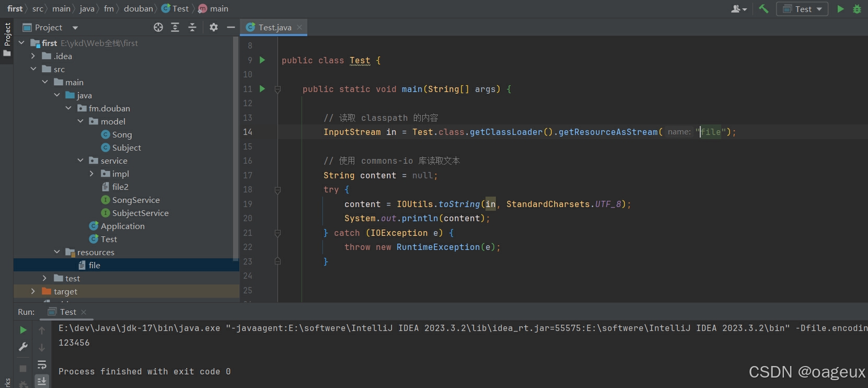Viewport: 868px width, 388px height.
Task: Toggle soft-wrap in the Run console
Action: pos(42,364)
